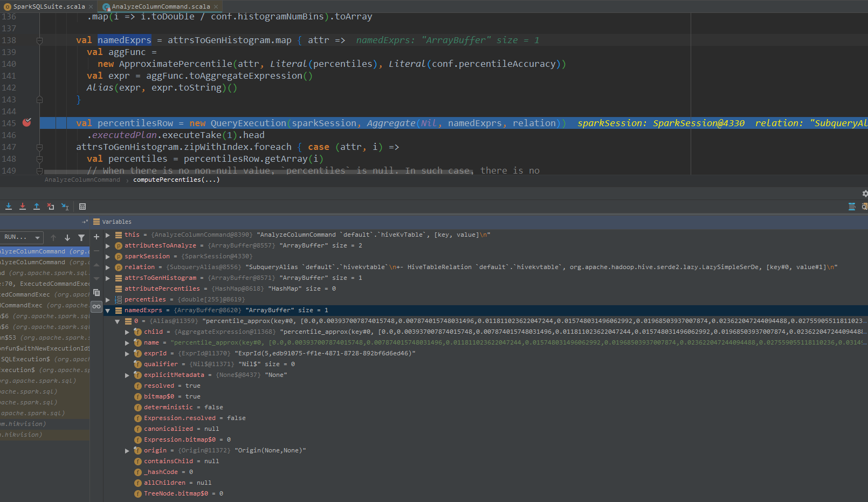The height and width of the screenshot is (502, 868).
Task: Toggle the breakpoint on line 145
Action: (x=26, y=123)
